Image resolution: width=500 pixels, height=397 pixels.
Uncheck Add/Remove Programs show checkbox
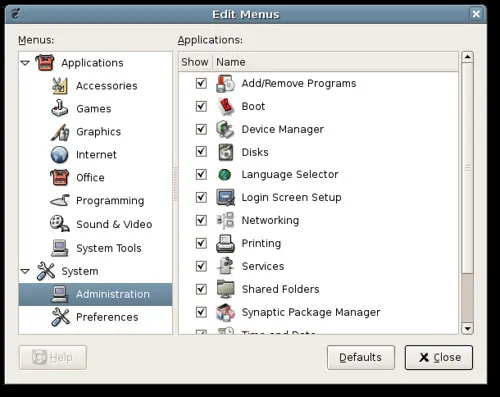(201, 83)
